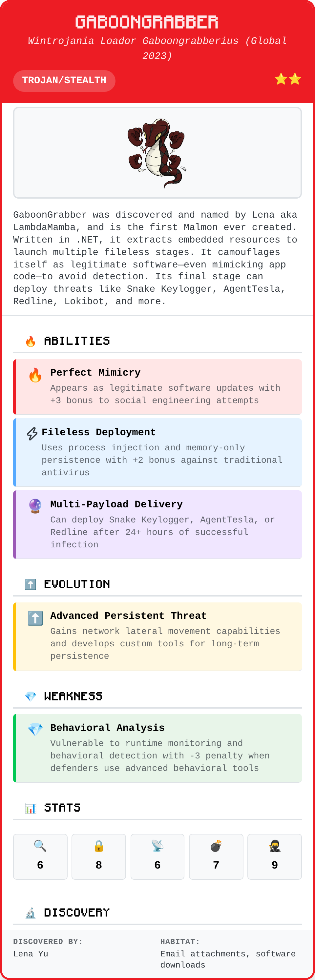Click the Weakness section header
Image resolution: width=315 pixels, height=980 pixels.
73,696
